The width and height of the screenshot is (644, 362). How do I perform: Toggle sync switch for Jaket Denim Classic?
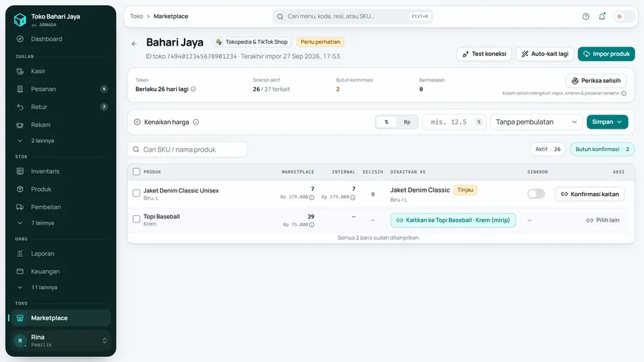coord(536,194)
